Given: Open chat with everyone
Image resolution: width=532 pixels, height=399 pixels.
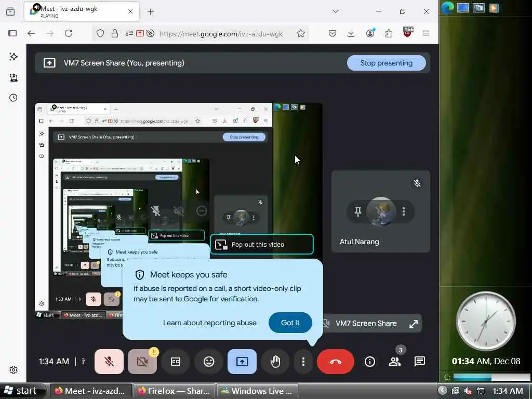Looking at the screenshot, I should click(420, 362).
